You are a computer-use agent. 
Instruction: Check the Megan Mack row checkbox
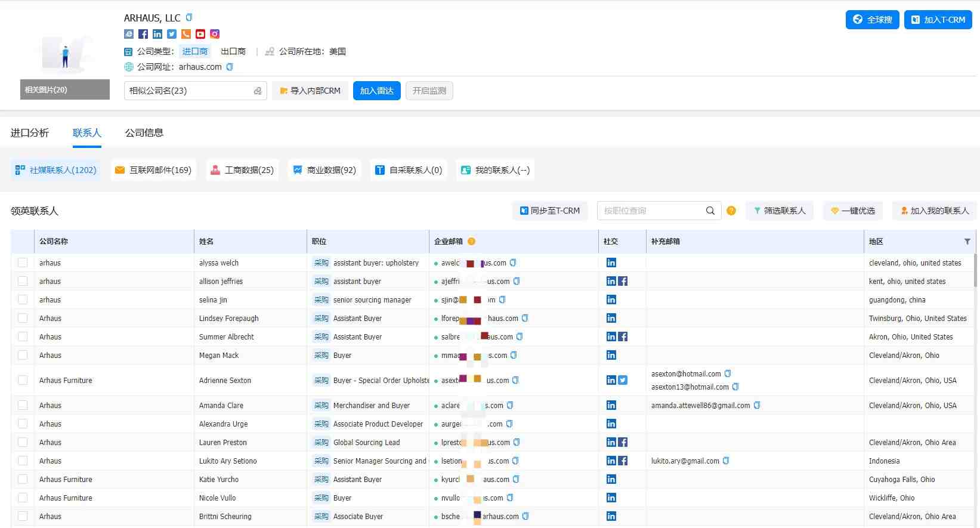(23, 355)
